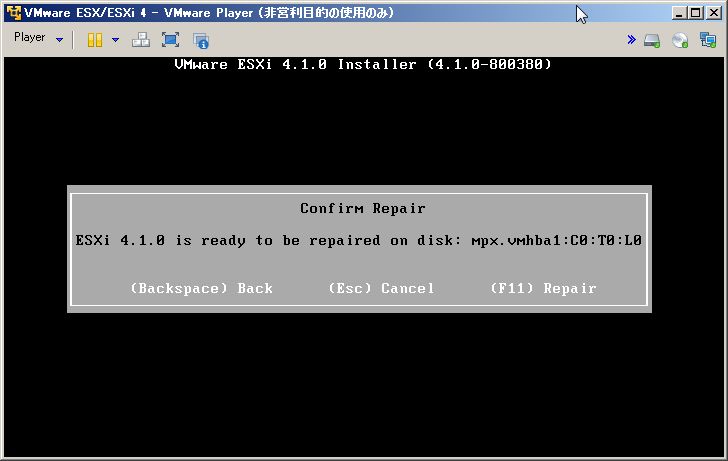Click the CD/DVD drive device icon
Image resolution: width=728 pixels, height=461 pixels.
(680, 40)
